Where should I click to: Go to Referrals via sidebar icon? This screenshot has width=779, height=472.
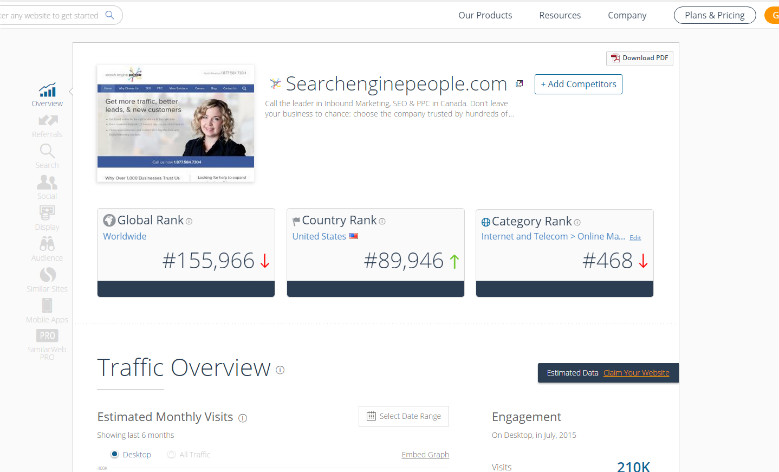tap(47, 125)
